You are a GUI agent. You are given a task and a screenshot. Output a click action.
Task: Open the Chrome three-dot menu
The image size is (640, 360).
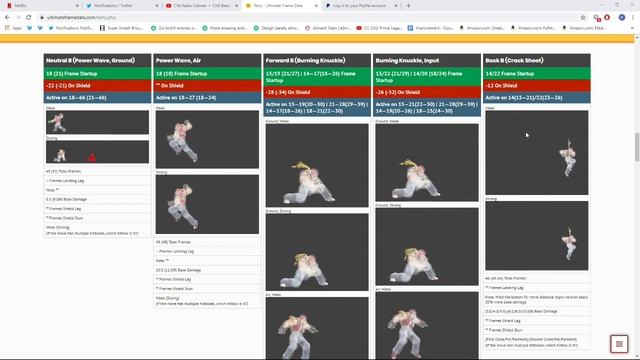pos(633,18)
